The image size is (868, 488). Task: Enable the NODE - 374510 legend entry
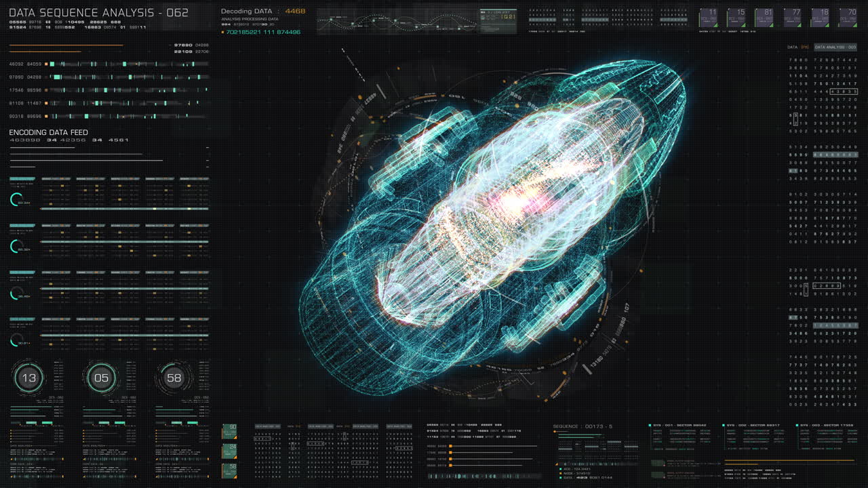[x=576, y=473]
